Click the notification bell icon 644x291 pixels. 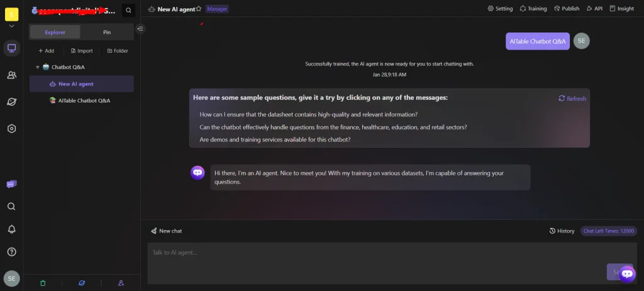pos(11,229)
